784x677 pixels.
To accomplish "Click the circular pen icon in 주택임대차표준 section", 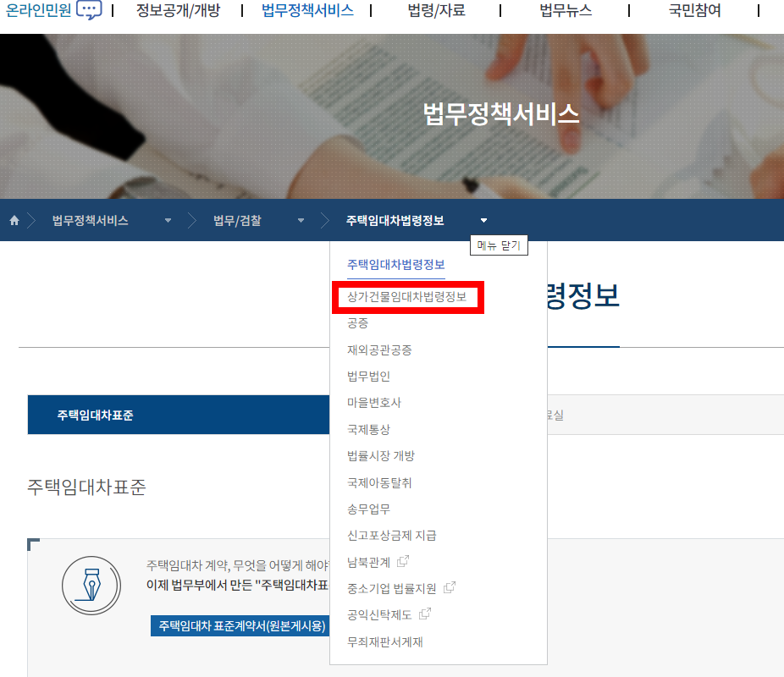I will [91, 585].
